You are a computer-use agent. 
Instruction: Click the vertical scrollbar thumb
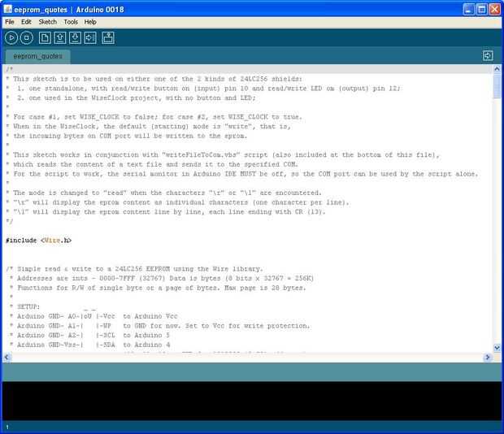497,85
